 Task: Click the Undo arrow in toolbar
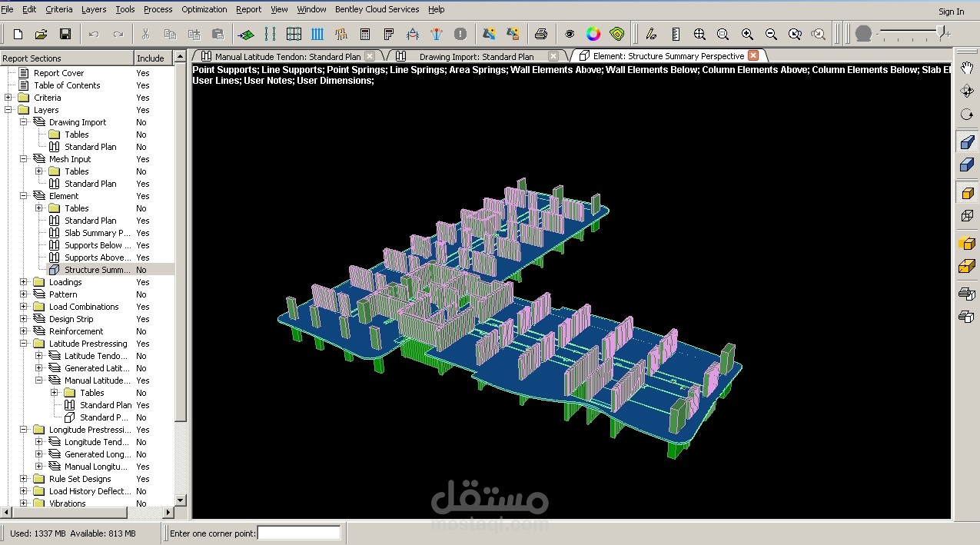[94, 34]
